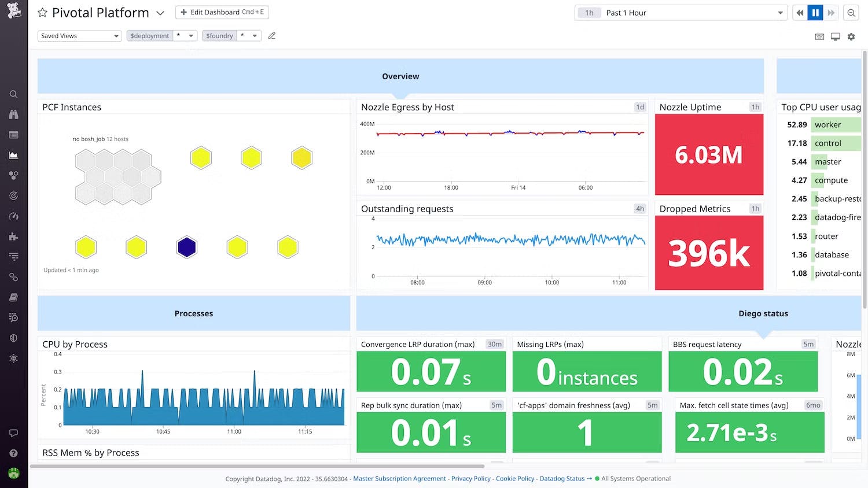
Task: Open the Dashboards chart icon in sidebar
Action: (x=14, y=155)
